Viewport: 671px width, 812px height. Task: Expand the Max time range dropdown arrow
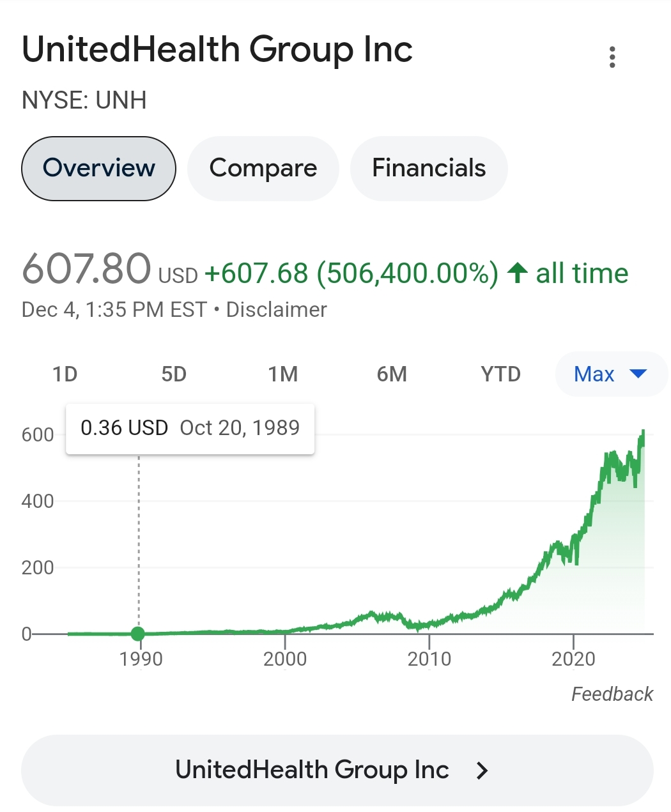[x=638, y=374]
